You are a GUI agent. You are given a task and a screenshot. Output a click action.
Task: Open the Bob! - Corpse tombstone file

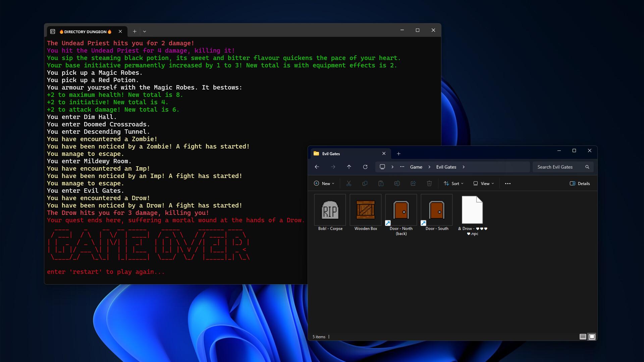(x=330, y=210)
